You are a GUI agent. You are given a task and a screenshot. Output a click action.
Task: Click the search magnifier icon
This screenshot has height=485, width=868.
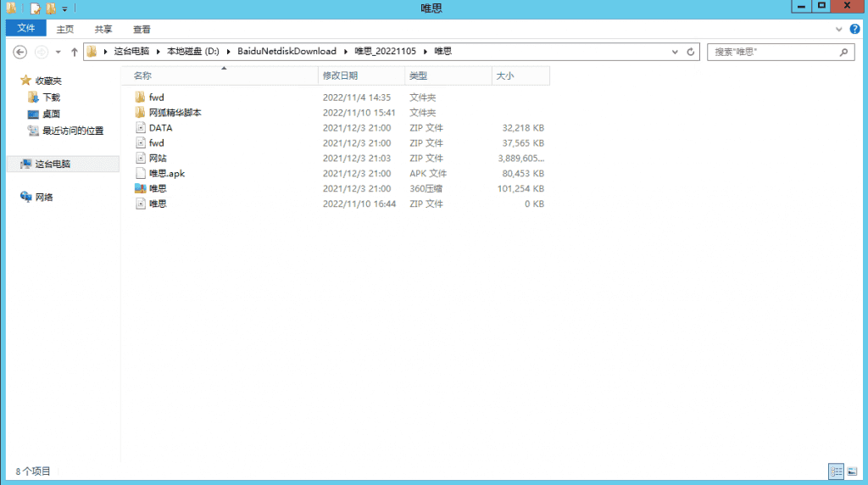[x=843, y=52]
